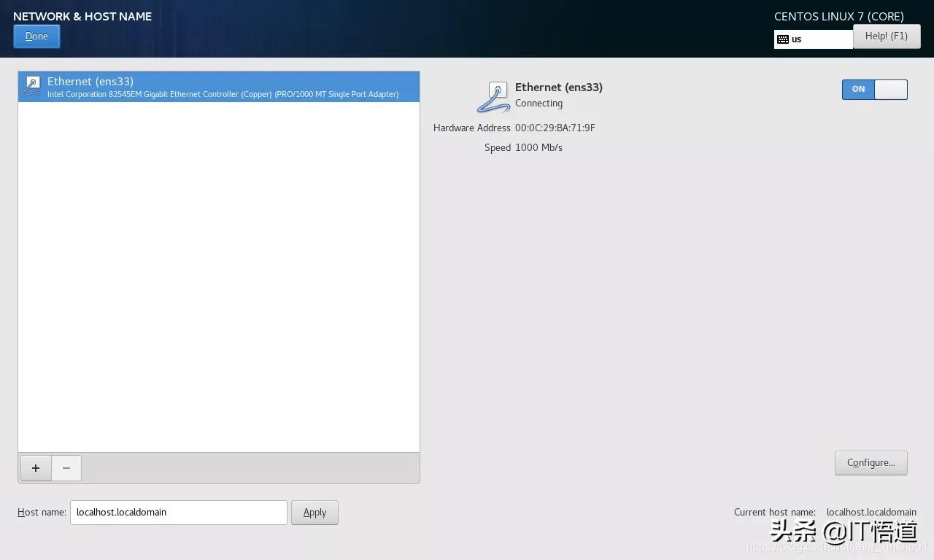This screenshot has height=560, width=934.
Task: Click the minus icon to remove a connection
Action: click(66, 467)
